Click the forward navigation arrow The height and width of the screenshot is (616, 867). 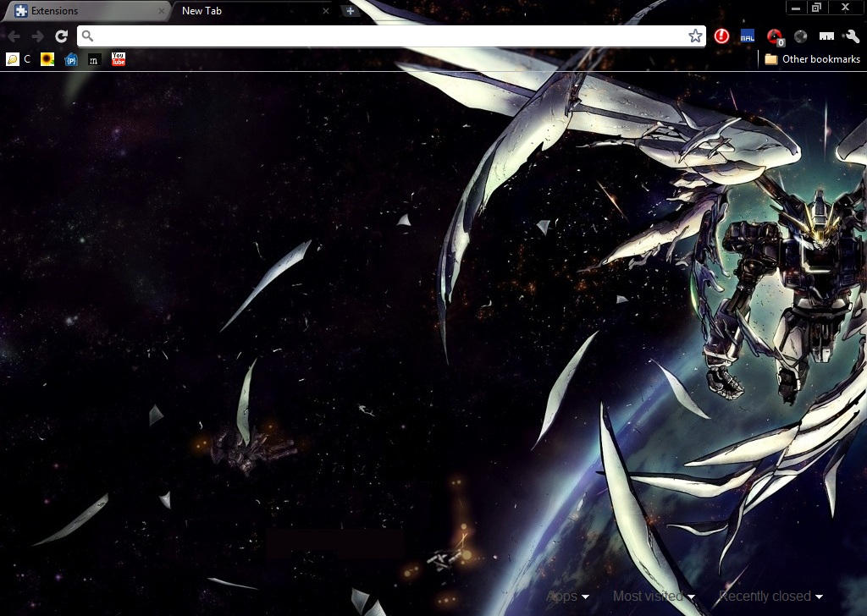pos(37,36)
